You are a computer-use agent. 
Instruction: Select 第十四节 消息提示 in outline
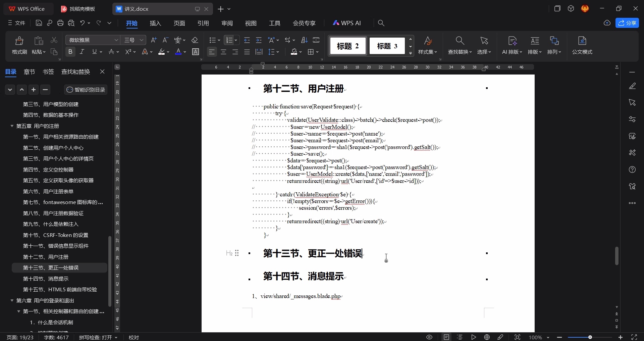click(x=45, y=279)
